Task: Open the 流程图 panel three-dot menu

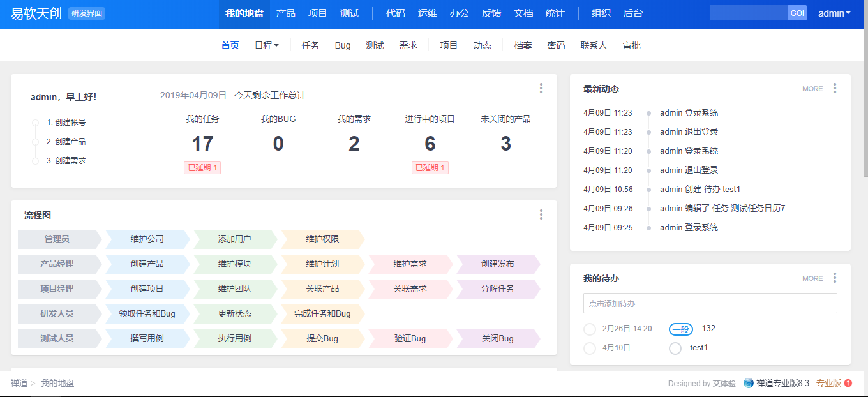Action: [x=541, y=214]
